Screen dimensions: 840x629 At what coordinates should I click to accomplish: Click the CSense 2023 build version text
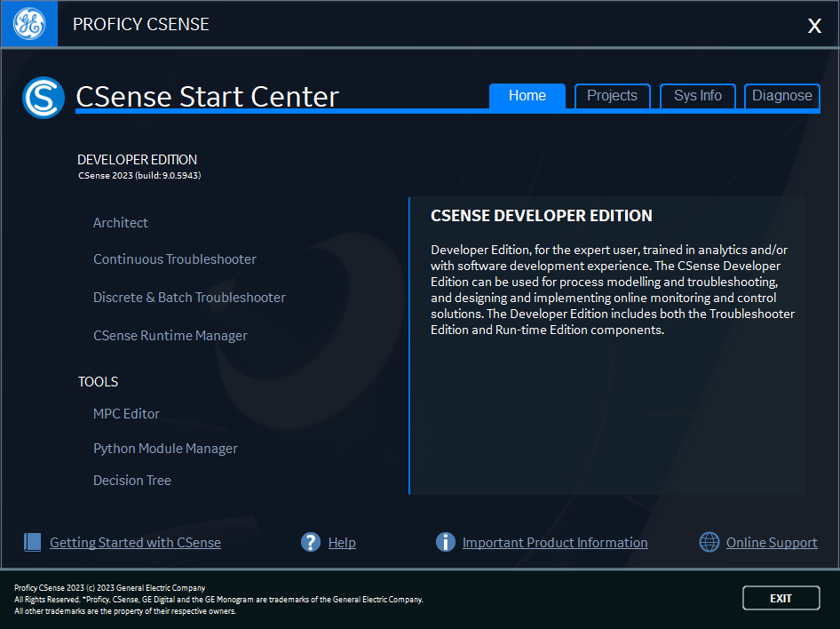(x=139, y=176)
